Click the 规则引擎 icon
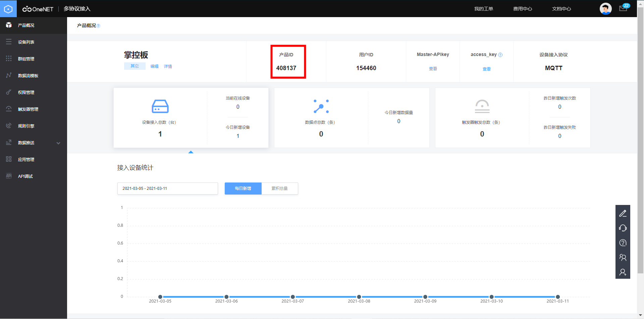The image size is (644, 319). (9, 126)
